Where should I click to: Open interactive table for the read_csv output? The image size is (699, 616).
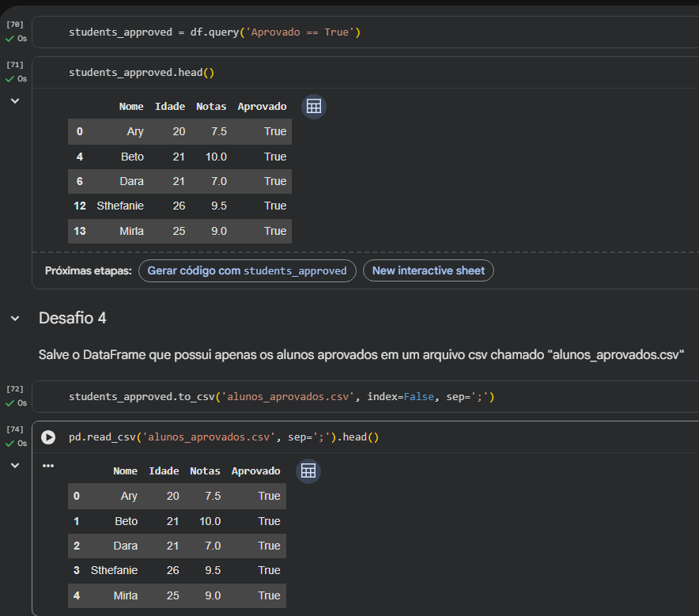pyautogui.click(x=308, y=471)
